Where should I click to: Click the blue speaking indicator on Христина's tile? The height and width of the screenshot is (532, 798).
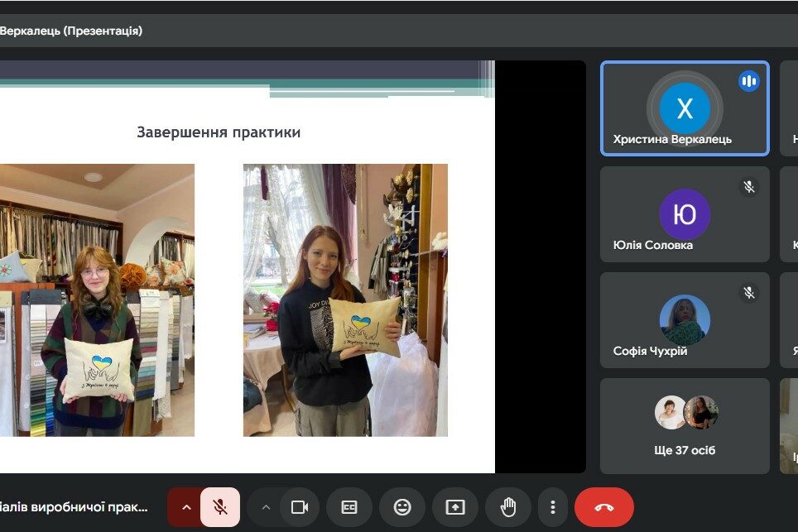pos(748,81)
